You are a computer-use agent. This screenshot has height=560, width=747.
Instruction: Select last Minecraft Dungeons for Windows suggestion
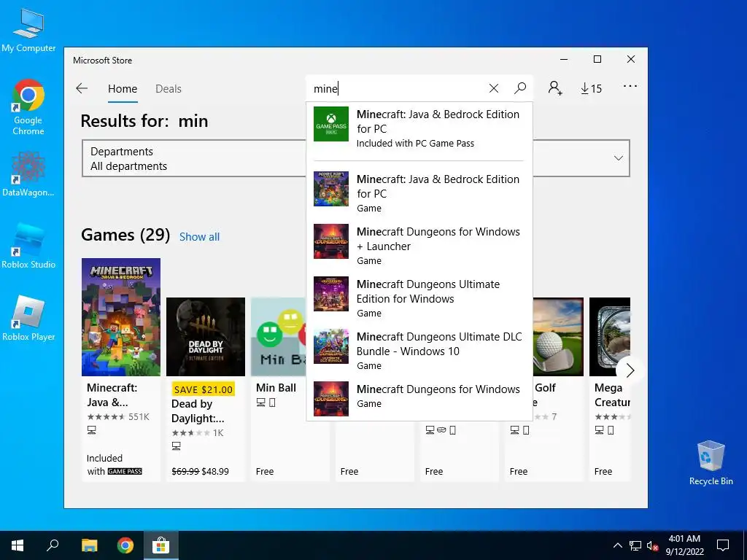coord(419,397)
